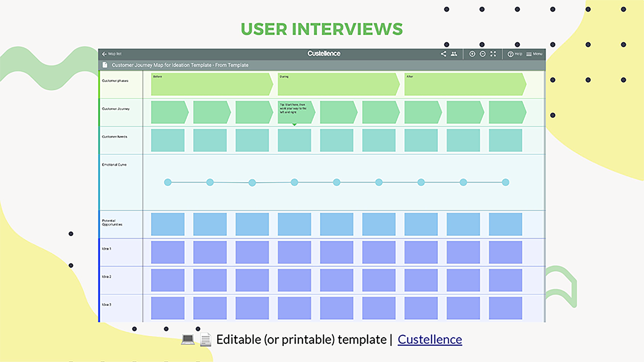Select the Potential Opportunities lane label
The image size is (644, 362).
pos(112,222)
